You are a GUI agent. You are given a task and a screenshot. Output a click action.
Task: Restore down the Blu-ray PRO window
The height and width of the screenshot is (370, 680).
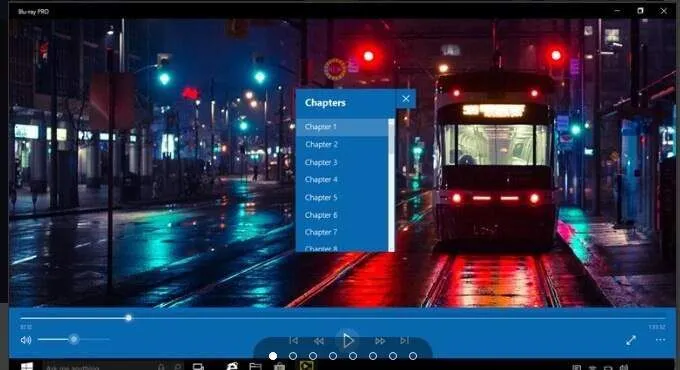click(x=640, y=11)
